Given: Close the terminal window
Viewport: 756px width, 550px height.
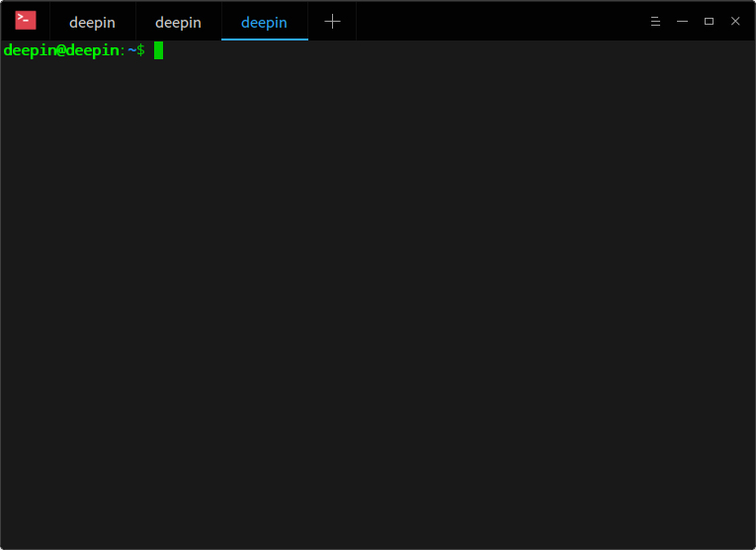Looking at the screenshot, I should click(x=735, y=22).
